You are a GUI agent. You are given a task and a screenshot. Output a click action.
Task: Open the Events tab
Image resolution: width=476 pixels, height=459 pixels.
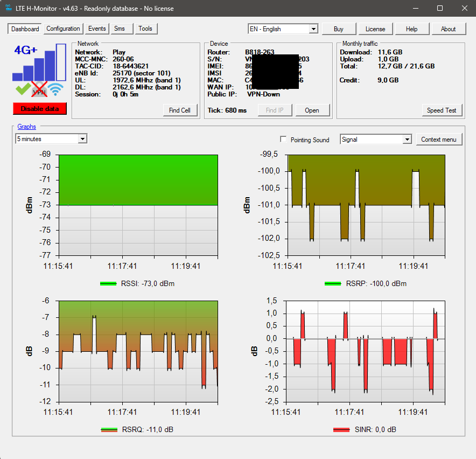click(97, 29)
